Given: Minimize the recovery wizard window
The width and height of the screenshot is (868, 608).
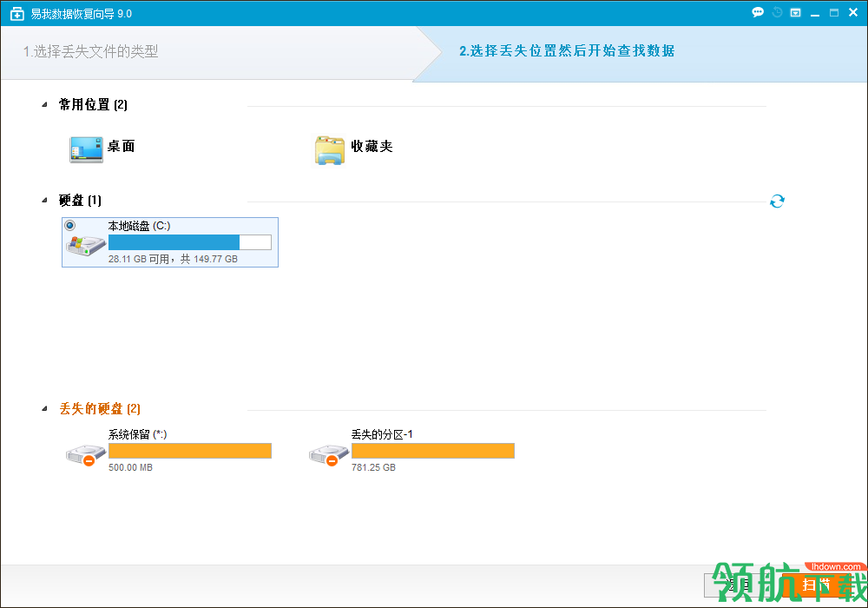Looking at the screenshot, I should (x=815, y=13).
